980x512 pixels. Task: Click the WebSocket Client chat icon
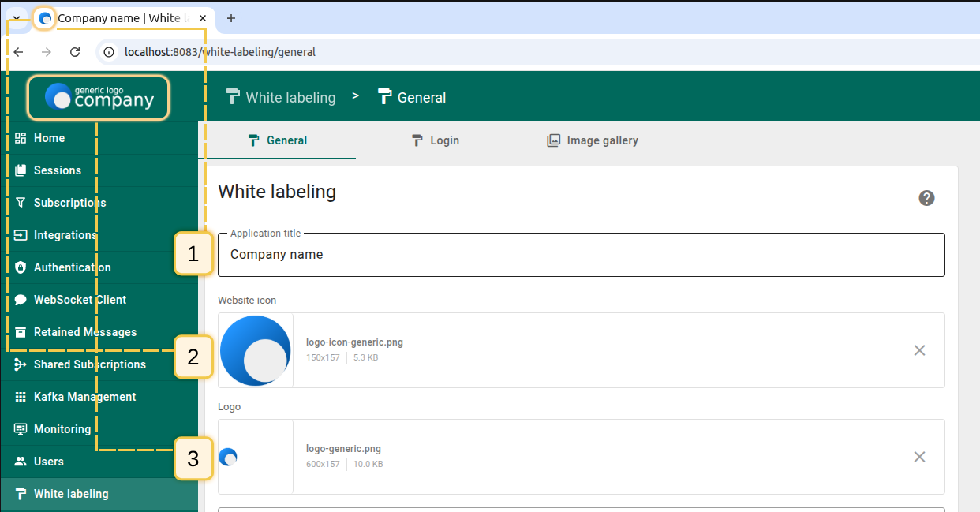[x=21, y=300]
